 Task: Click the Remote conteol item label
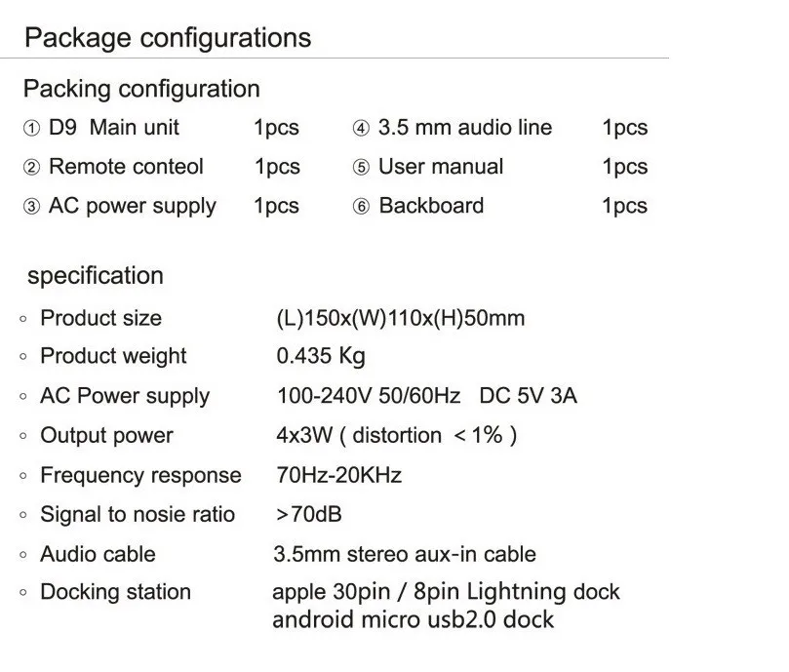click(126, 167)
